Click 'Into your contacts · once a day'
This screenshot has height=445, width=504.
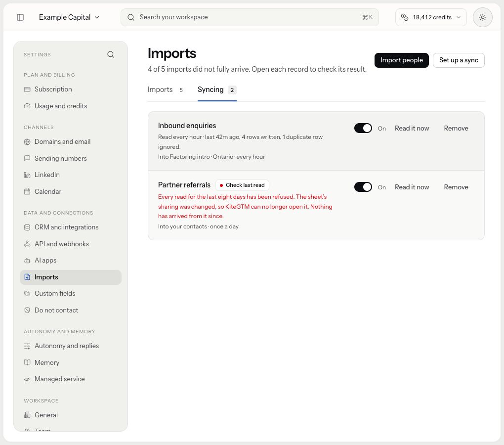pos(198,226)
